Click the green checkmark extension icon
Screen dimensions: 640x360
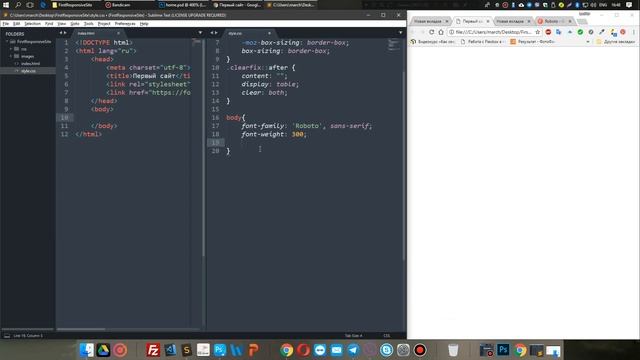580,32
